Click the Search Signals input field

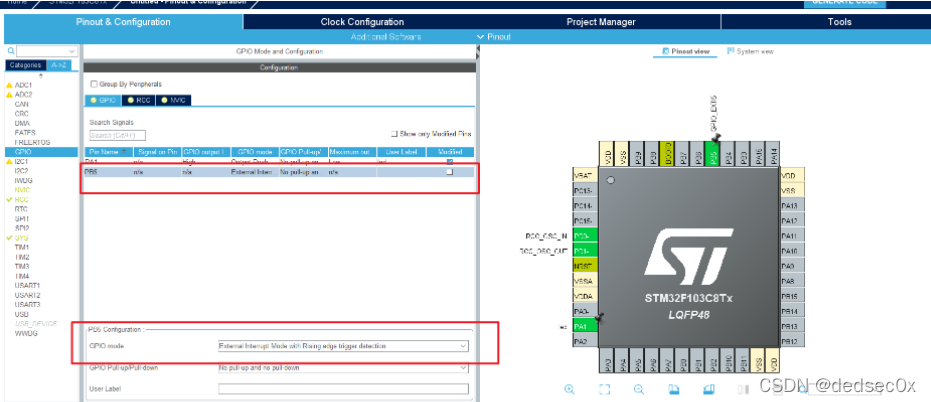117,135
